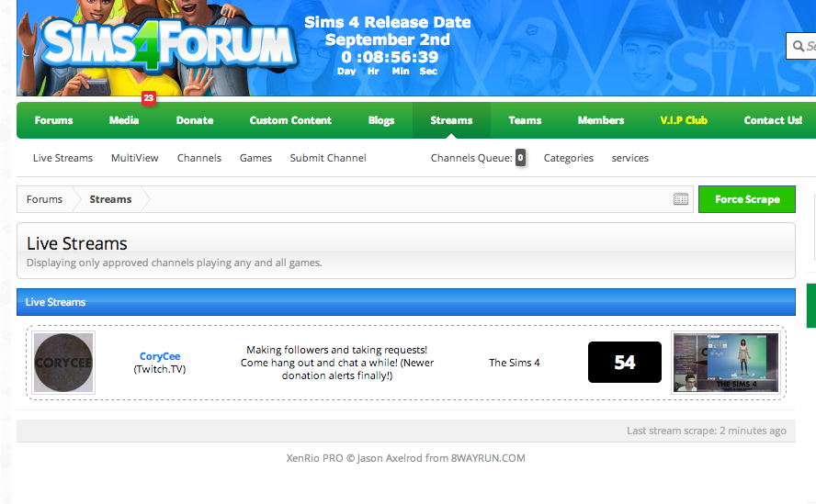Open the Forums navigation tab
The width and height of the screenshot is (816, 504).
pos(53,120)
